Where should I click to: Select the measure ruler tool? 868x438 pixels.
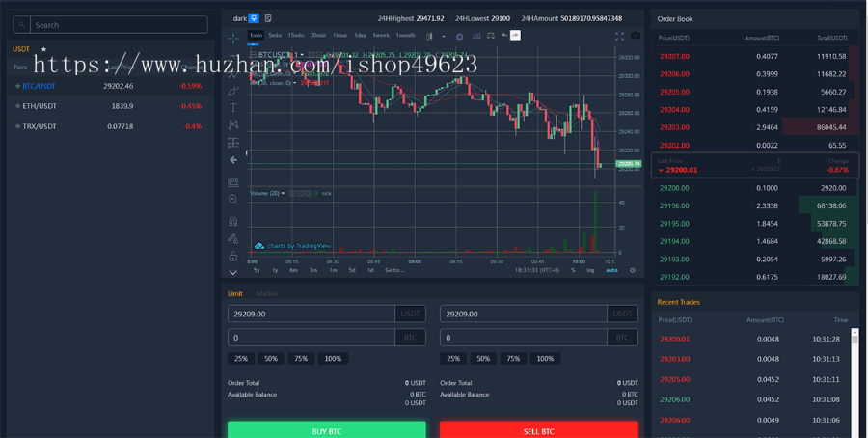[233, 181]
